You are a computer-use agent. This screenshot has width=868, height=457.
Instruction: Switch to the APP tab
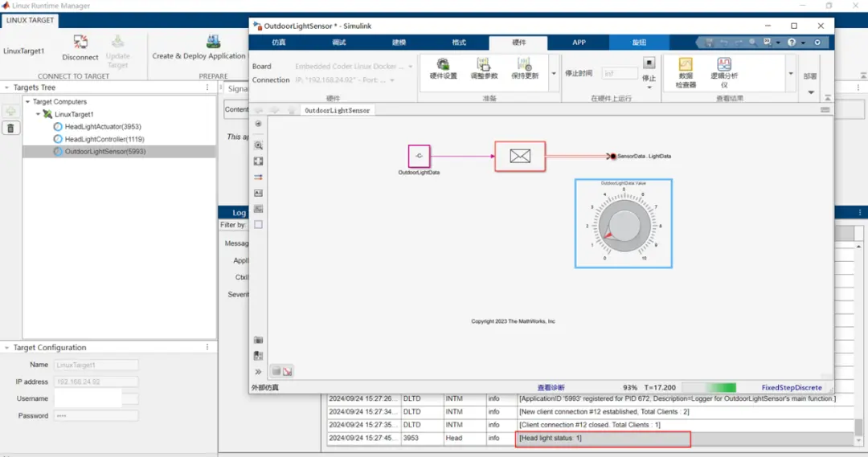coord(579,43)
